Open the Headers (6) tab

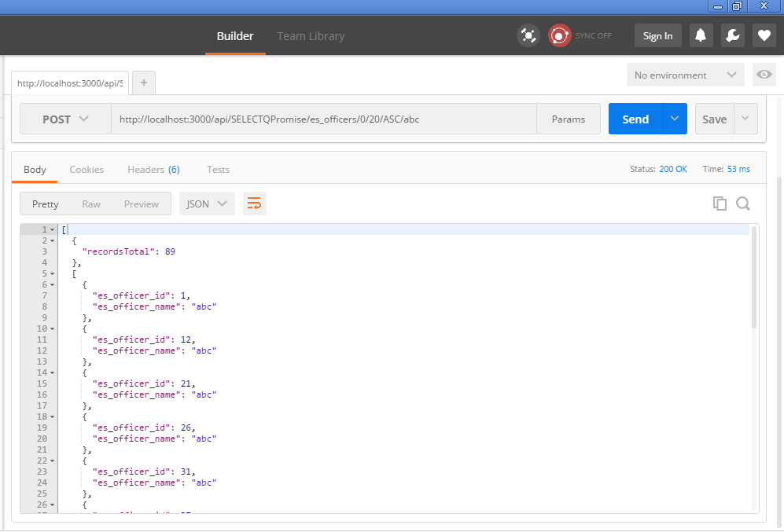153,170
